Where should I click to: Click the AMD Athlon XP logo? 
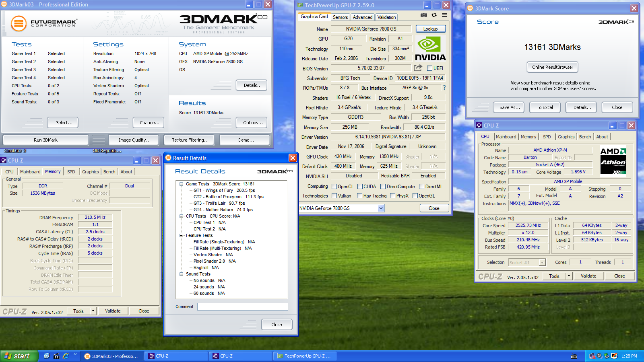[x=613, y=162]
